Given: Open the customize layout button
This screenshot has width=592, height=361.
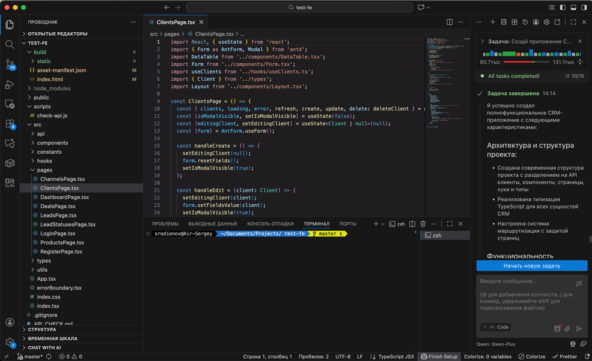Looking at the screenshot, I should pyautogui.click(x=552, y=7).
